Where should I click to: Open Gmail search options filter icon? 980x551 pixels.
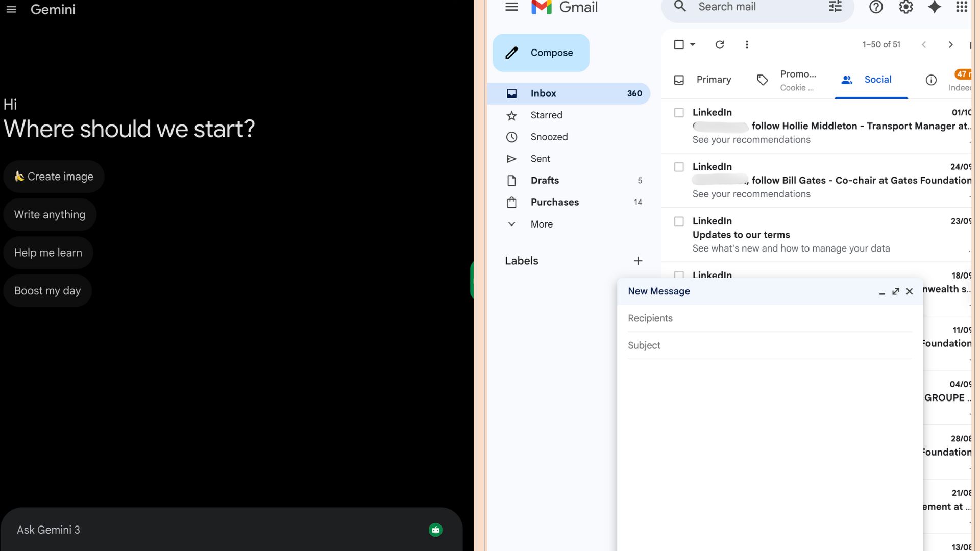point(835,7)
